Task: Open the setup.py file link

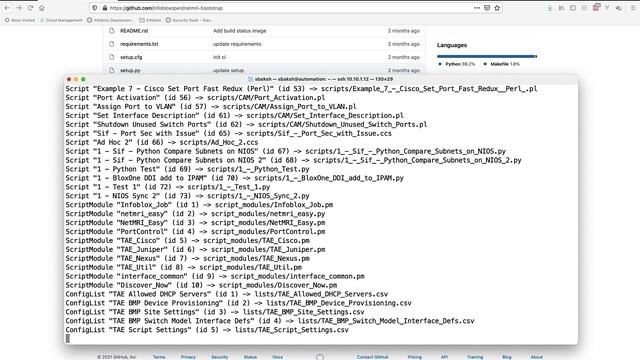Action: 130,70
